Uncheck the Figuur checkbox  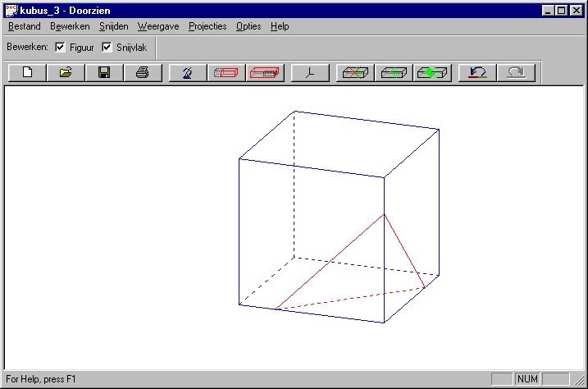pos(60,48)
